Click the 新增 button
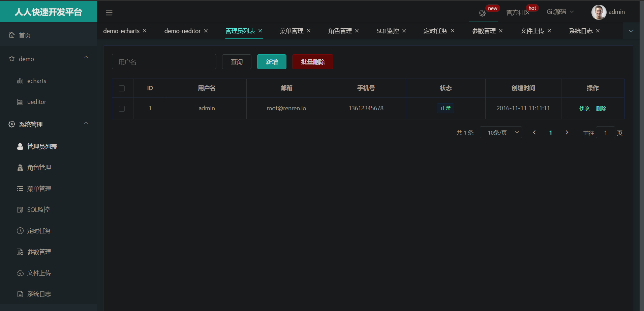644x311 pixels. pos(272,62)
